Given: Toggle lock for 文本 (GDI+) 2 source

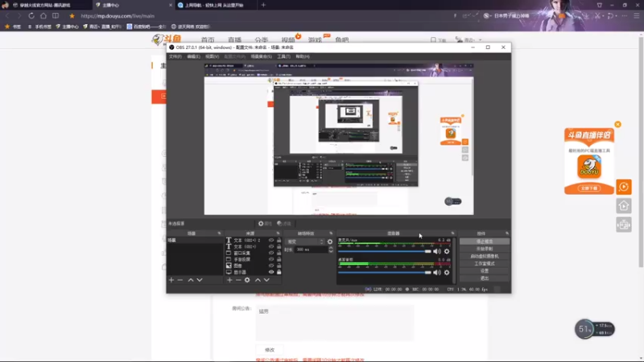Looking at the screenshot, I should point(279,240).
